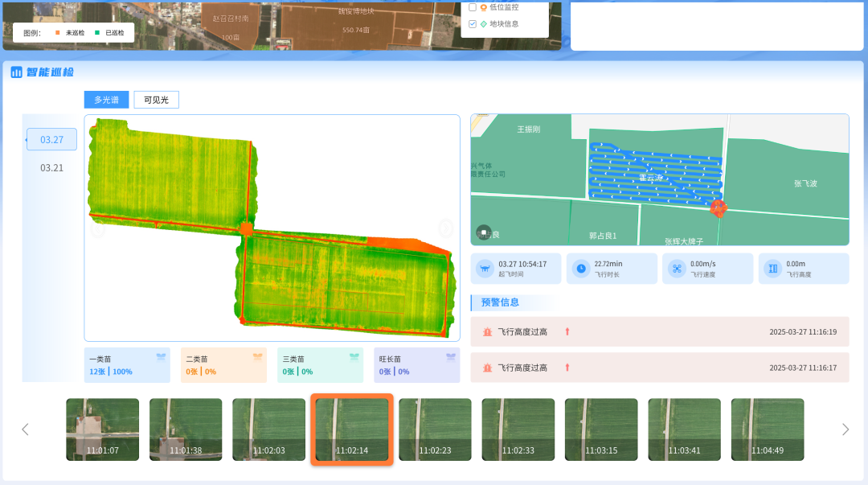The width and height of the screenshot is (868, 485).
Task: Click the flight altitude icon
Action: click(x=772, y=269)
